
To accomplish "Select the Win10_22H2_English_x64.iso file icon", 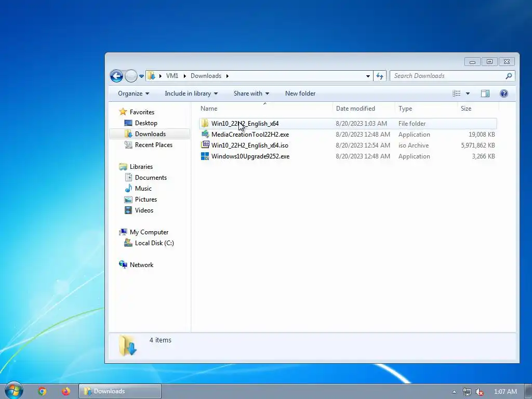I will [205, 145].
